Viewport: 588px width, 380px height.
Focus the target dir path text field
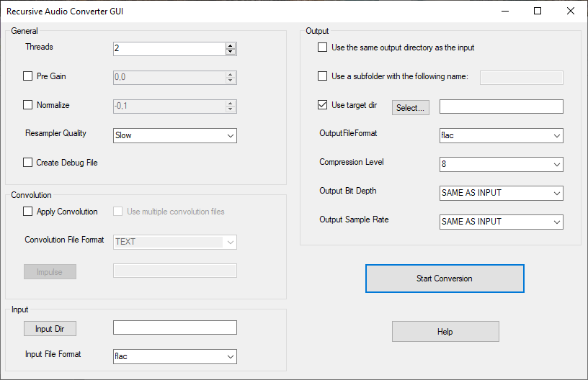[x=501, y=107]
